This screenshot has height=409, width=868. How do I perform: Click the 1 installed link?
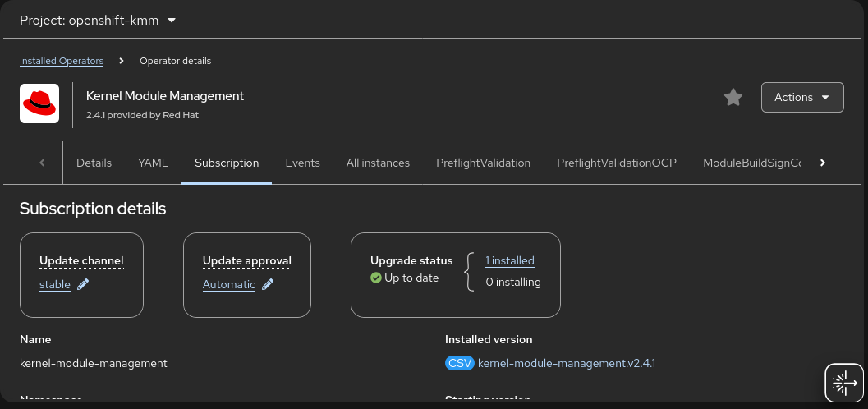(509, 261)
